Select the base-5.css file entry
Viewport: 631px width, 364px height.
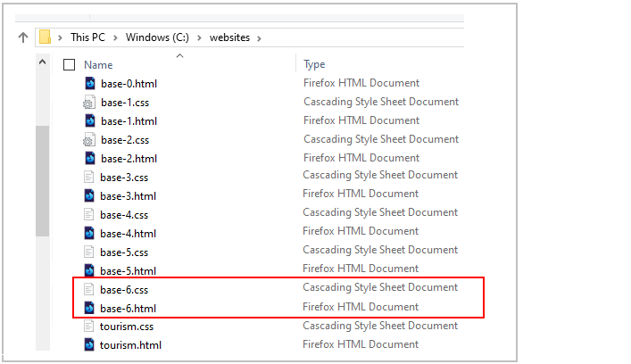124,252
